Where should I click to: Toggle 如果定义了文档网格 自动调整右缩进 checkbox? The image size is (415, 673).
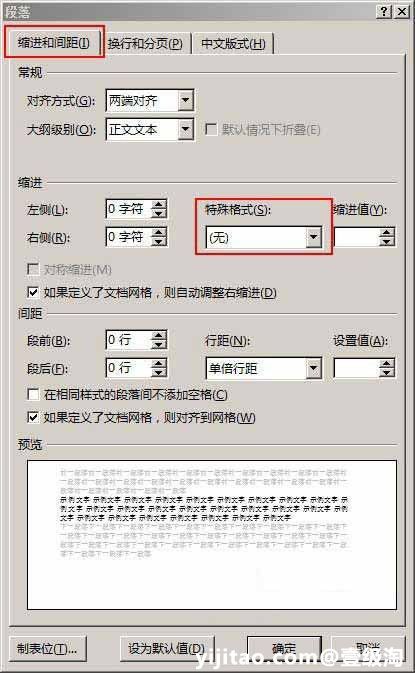(x=33, y=292)
